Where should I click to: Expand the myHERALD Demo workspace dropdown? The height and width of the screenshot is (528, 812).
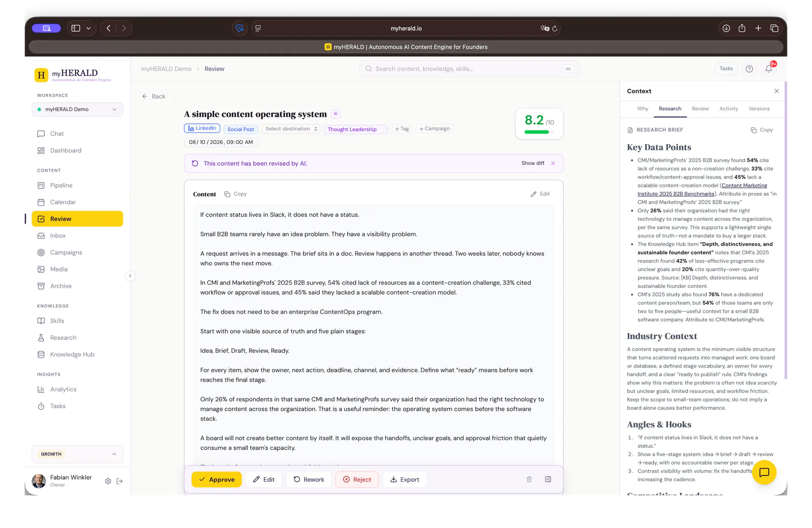tap(77, 109)
